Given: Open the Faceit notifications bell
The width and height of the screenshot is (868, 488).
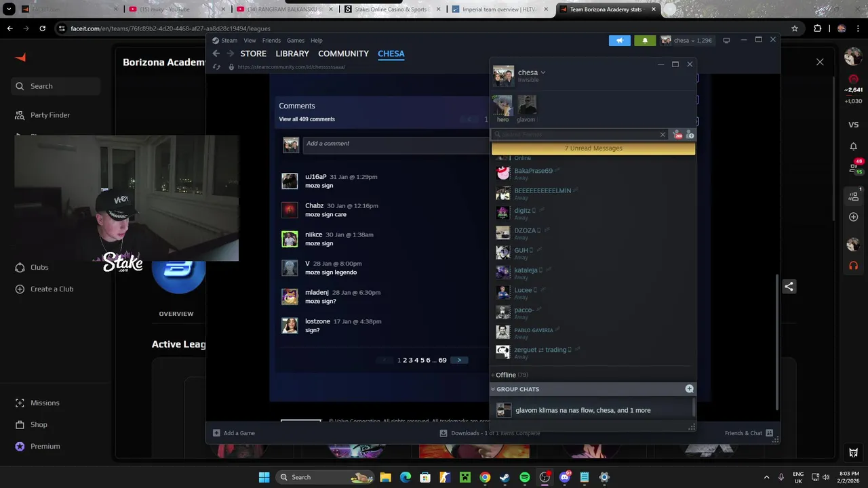Looking at the screenshot, I should point(853,146).
